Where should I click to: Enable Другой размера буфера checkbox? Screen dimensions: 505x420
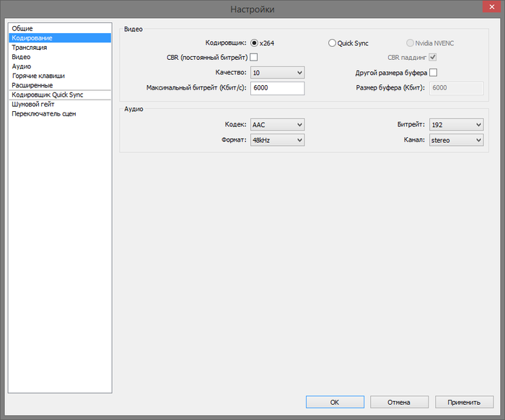pyautogui.click(x=433, y=72)
